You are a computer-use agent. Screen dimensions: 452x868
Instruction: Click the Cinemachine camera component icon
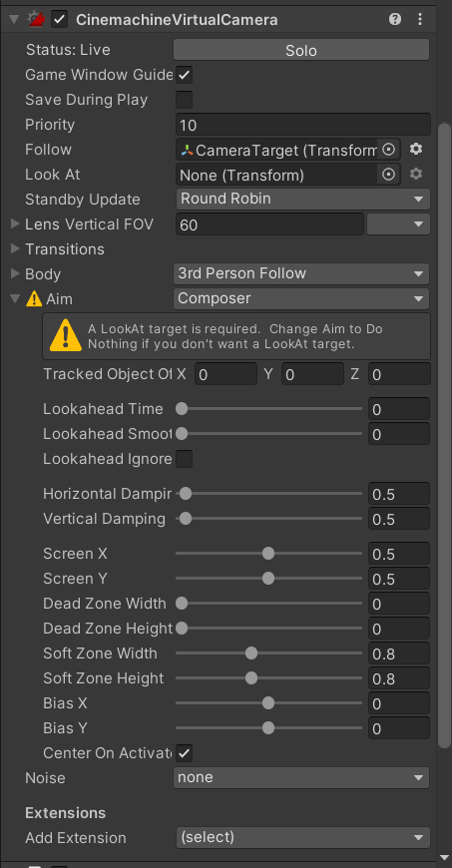[36, 19]
